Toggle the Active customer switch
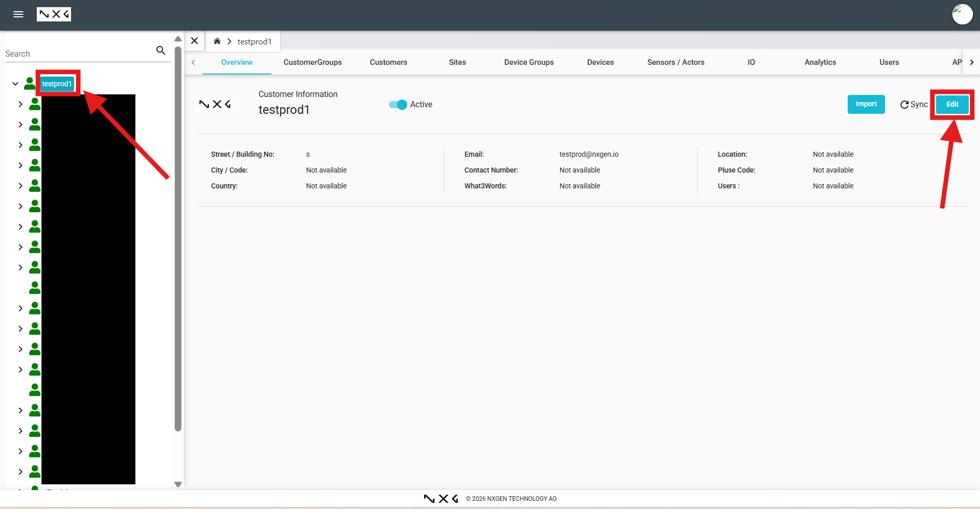Viewport: 980px width, 509px height. point(398,105)
